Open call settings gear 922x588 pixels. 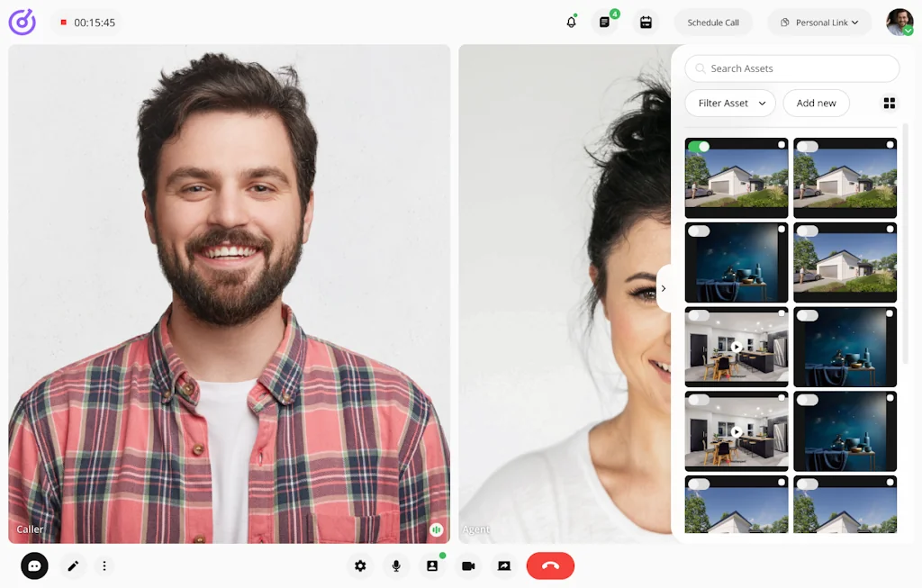[360, 565]
